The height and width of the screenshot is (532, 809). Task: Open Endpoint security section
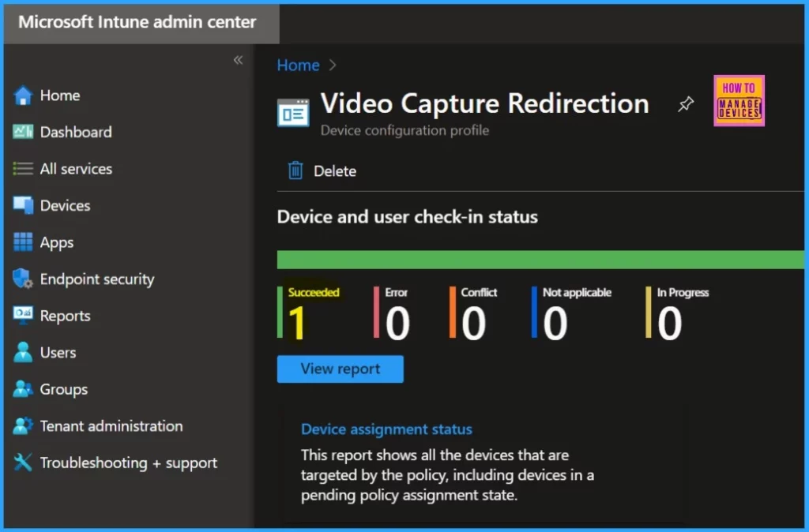(x=97, y=279)
